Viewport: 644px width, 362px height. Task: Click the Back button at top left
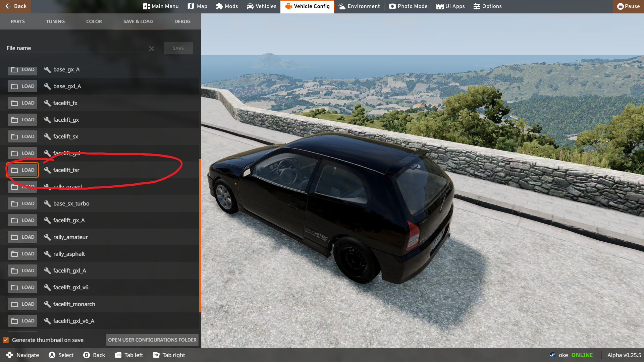click(x=15, y=6)
